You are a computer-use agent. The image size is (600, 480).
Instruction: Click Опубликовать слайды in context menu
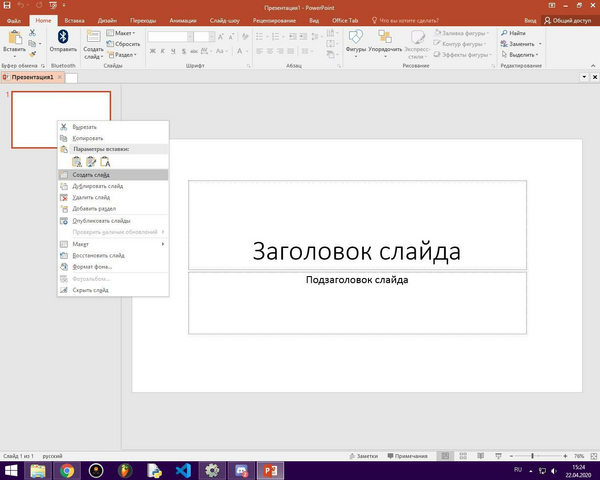click(113, 221)
